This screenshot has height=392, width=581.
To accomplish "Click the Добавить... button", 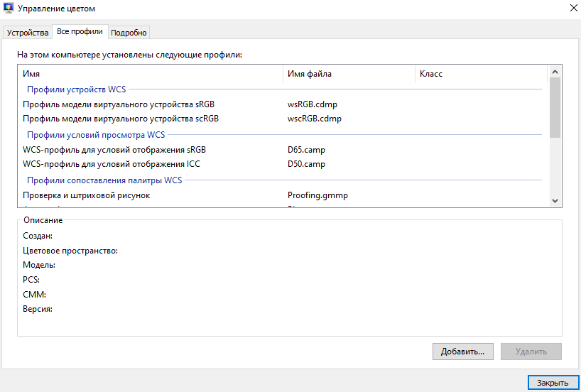I will (462, 351).
